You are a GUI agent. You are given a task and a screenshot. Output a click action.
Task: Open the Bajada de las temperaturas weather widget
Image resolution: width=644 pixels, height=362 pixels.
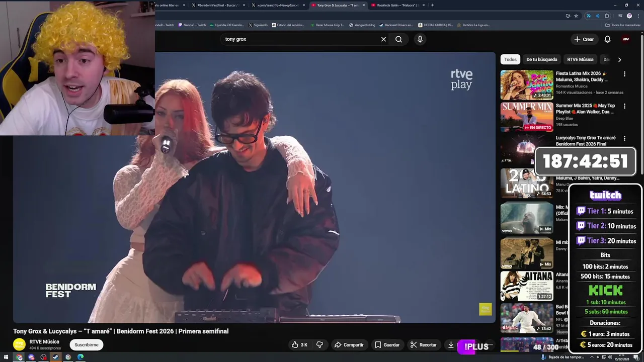click(x=563, y=357)
